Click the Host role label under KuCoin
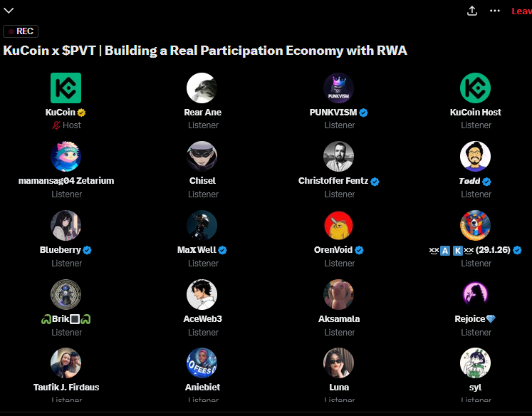The image size is (532, 416). [x=72, y=125]
